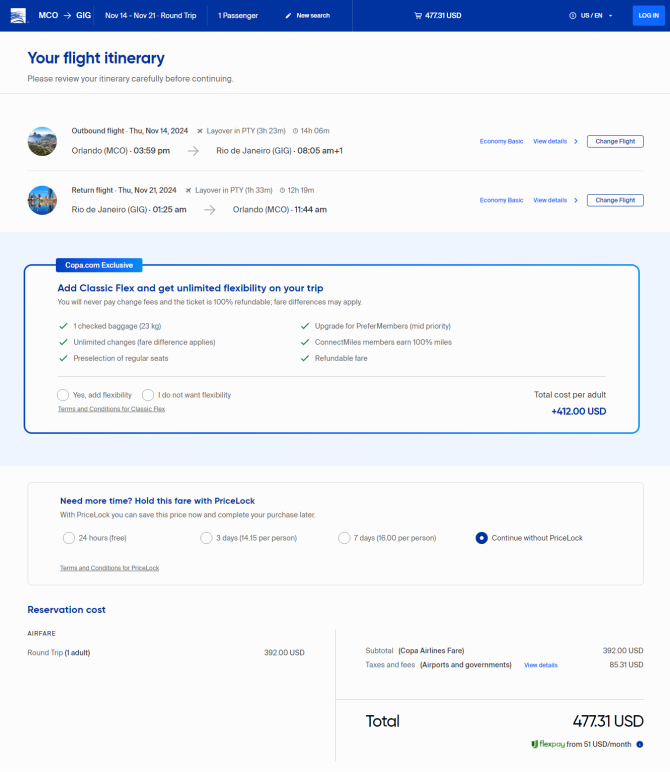Expand outbound flight details chevron

pos(575,141)
